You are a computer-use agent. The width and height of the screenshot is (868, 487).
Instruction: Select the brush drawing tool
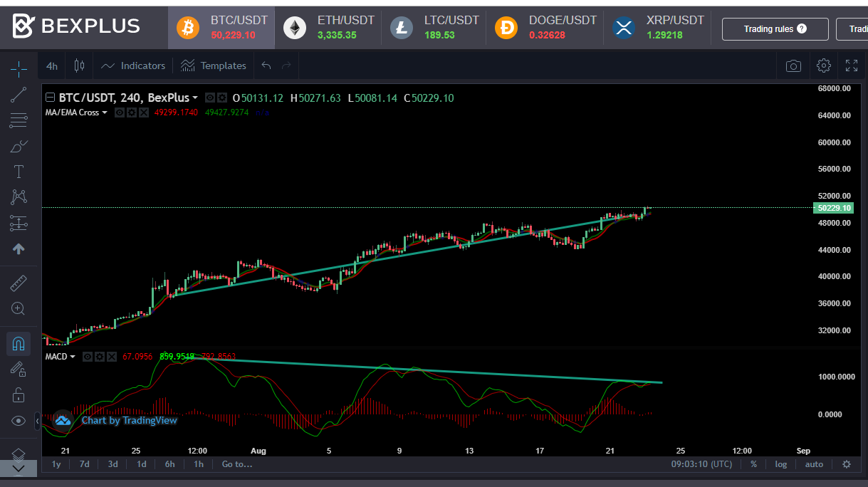(19, 146)
